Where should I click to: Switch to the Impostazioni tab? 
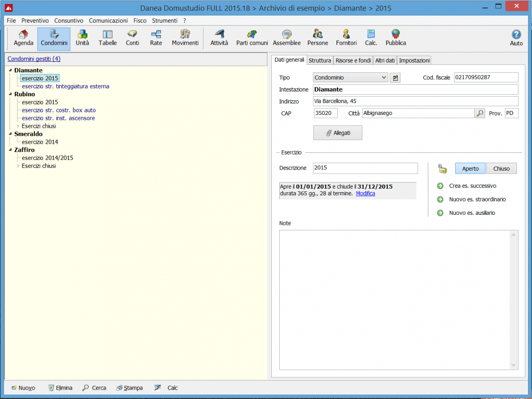click(x=414, y=60)
